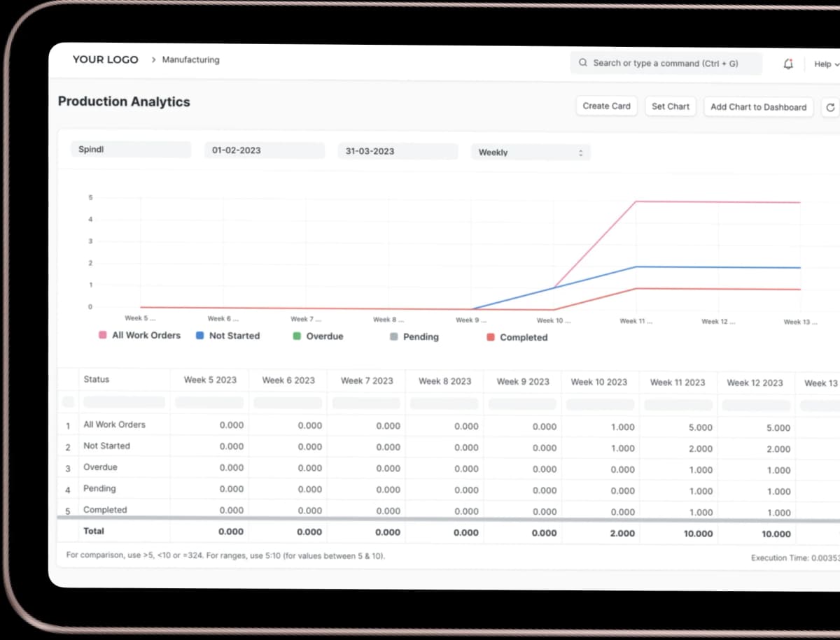The height and width of the screenshot is (640, 840).
Task: Focus the search or command bar
Action: coord(666,63)
